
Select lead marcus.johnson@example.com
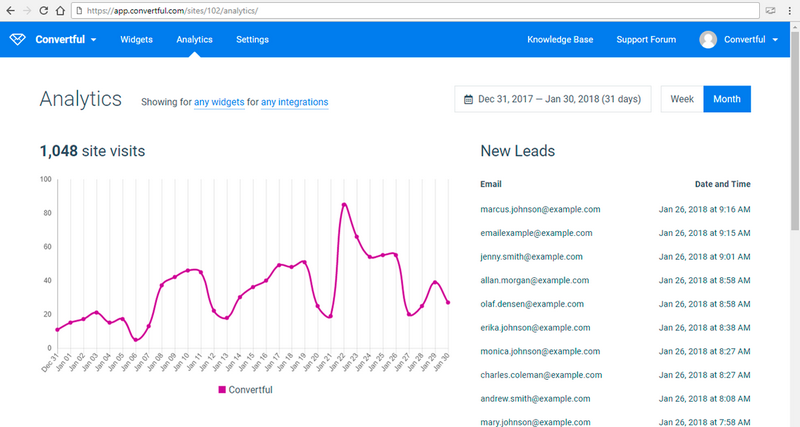click(x=540, y=209)
